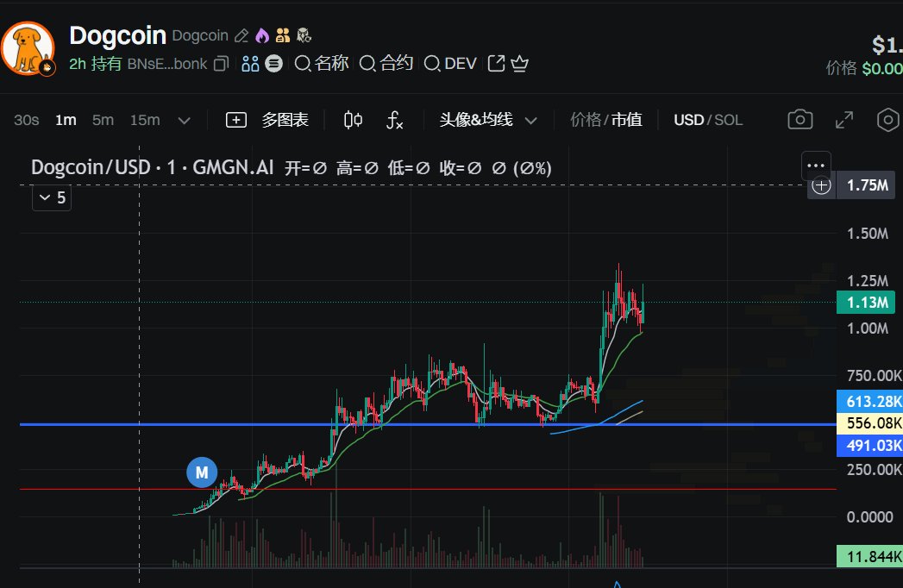Click the BNsE...bonk address text
The width and height of the screenshot is (903, 588).
167,64
